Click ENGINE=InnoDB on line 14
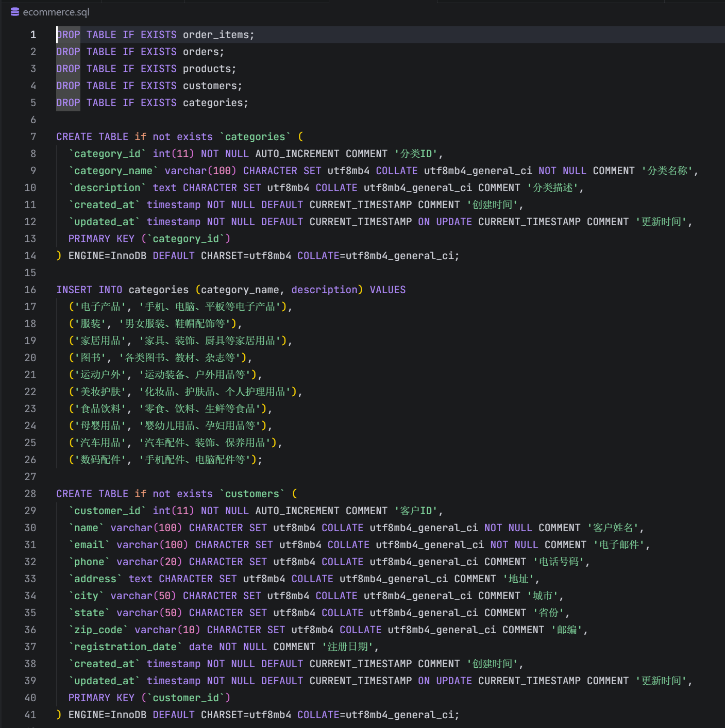The height and width of the screenshot is (728, 725). click(x=107, y=256)
